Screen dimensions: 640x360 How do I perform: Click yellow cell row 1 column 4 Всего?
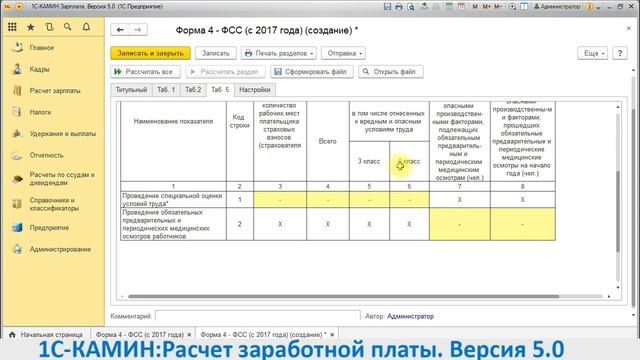pos(328,200)
